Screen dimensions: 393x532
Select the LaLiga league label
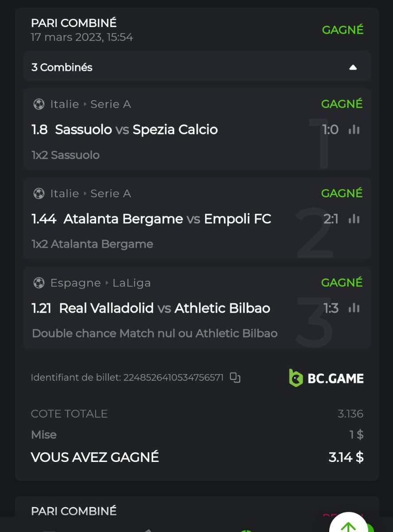131,283
